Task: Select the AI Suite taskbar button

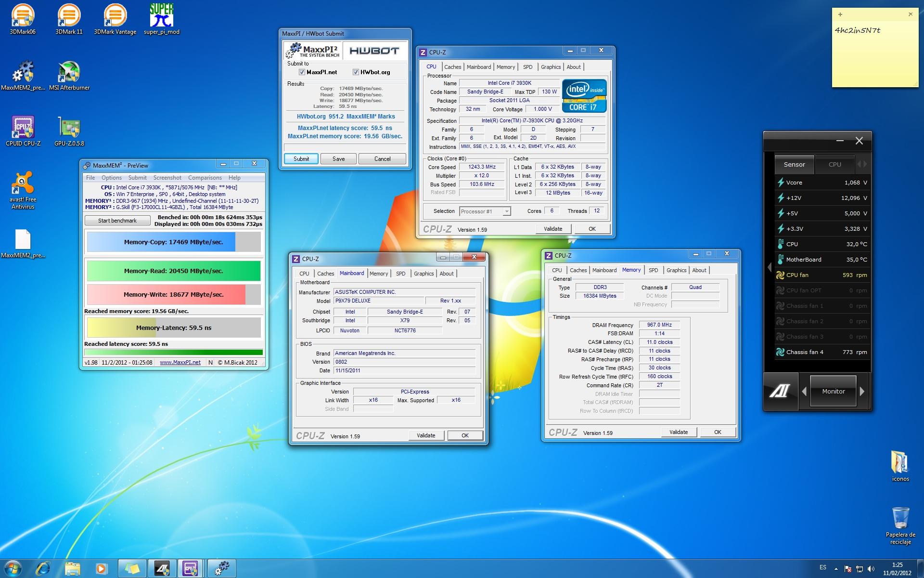Action: [x=162, y=569]
